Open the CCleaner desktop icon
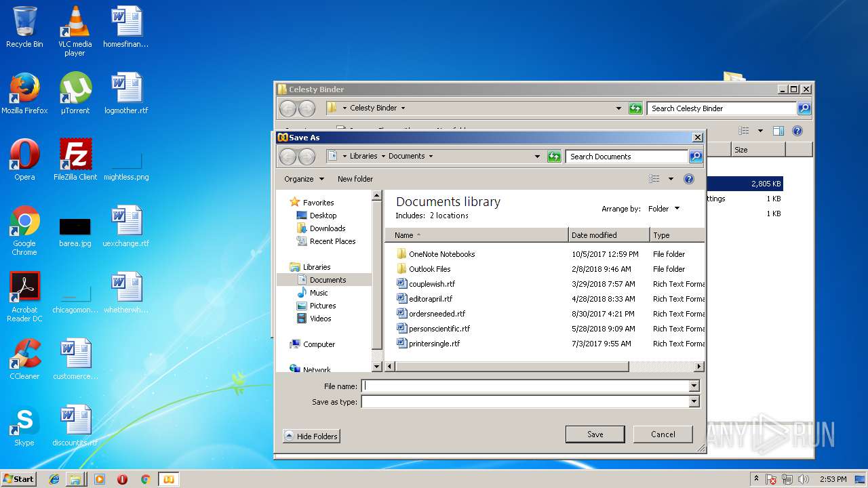 click(x=24, y=359)
